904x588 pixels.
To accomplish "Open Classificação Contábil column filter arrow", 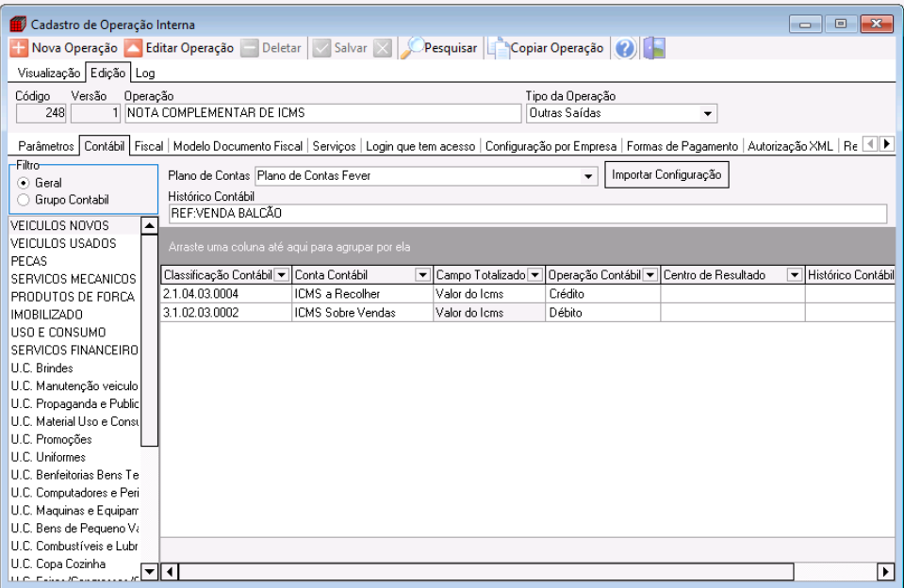I will click(282, 275).
